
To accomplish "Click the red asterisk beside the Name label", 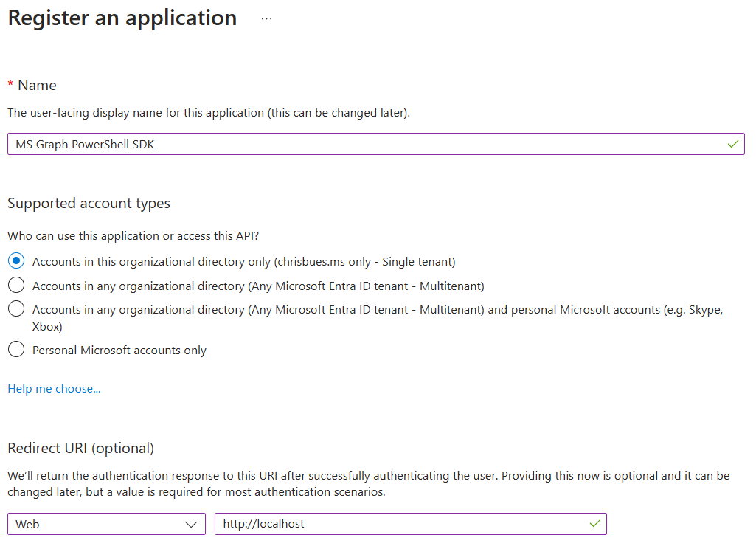I will click(x=11, y=85).
